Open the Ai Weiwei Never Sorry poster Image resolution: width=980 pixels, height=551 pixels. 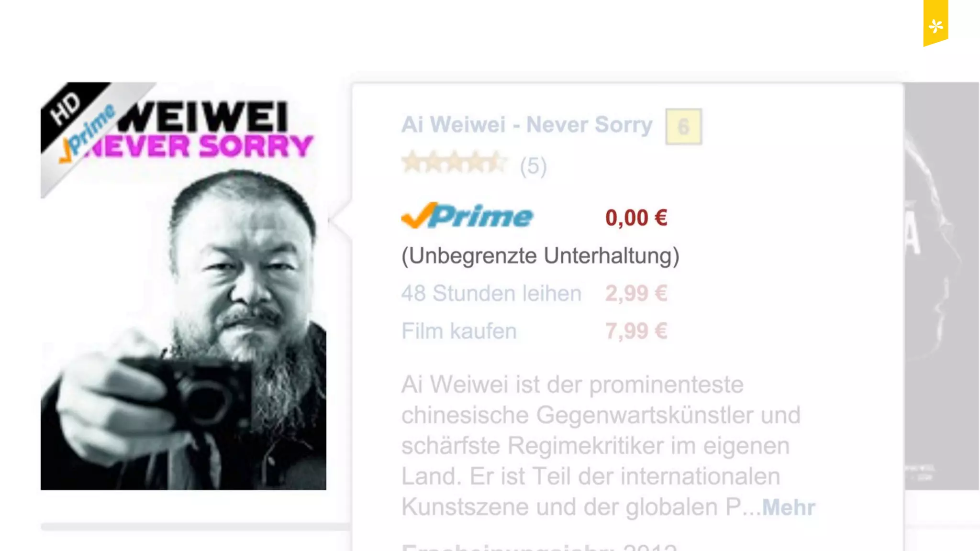click(x=183, y=286)
